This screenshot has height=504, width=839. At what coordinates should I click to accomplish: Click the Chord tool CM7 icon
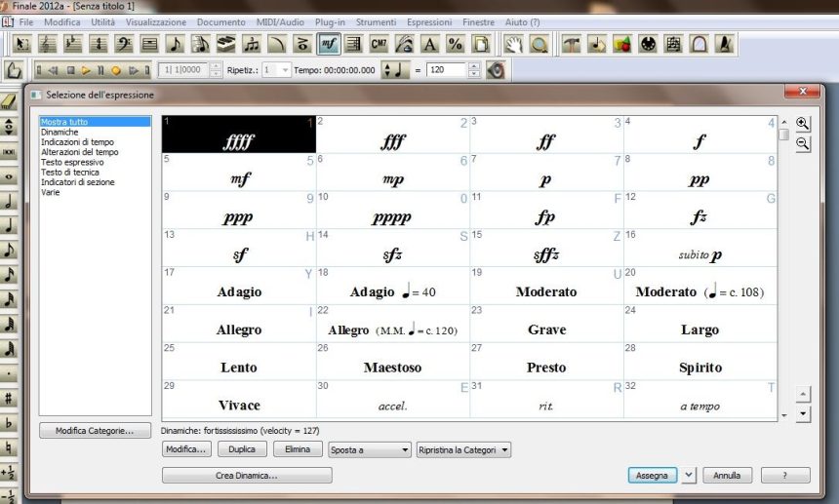coord(379,44)
